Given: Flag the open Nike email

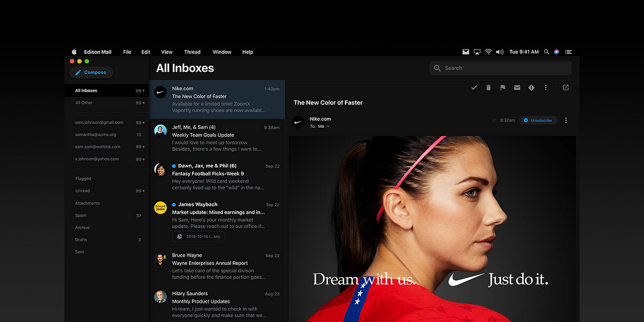Looking at the screenshot, I should tap(503, 87).
